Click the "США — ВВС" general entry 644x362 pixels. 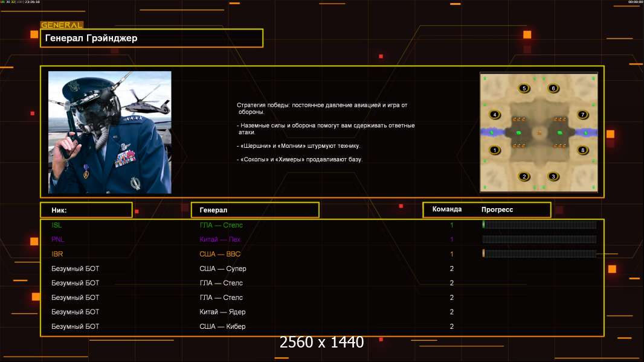(x=220, y=254)
